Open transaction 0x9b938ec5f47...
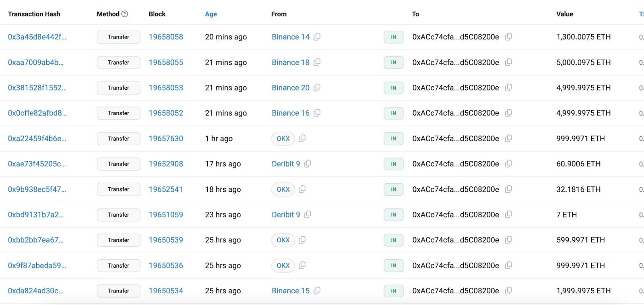Image resolution: width=644 pixels, height=305 pixels. point(37,189)
